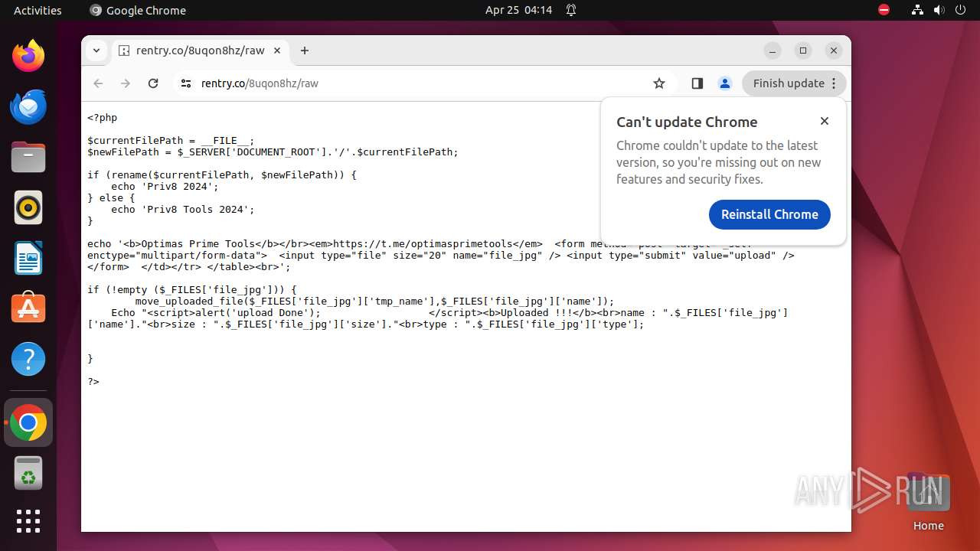Open Google Chrome app menu in top bar
The image size is (980, 551).
click(138, 10)
